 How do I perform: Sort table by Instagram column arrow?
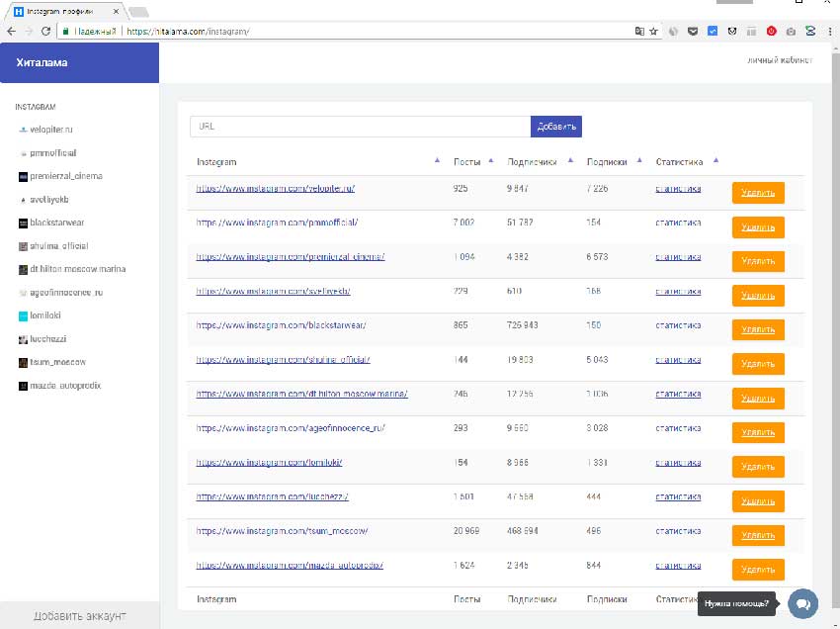437,160
